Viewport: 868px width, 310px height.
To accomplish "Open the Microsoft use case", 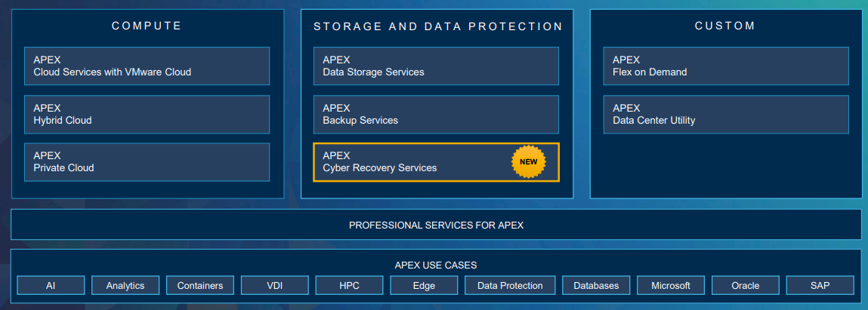I will [671, 286].
